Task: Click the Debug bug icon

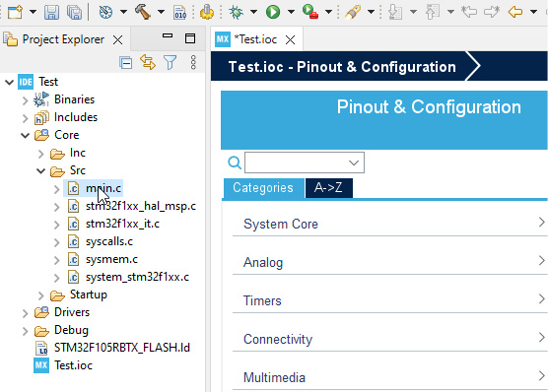Action: [x=236, y=12]
